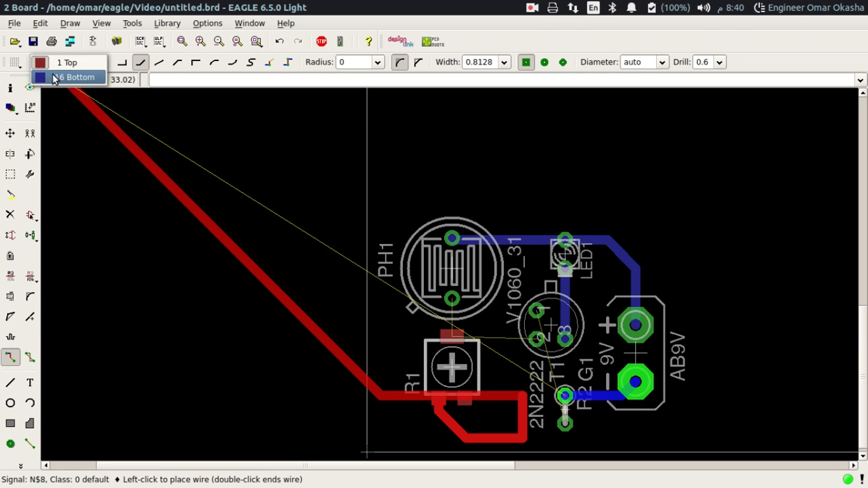Select the Signal airwire tool
868x488 pixels.
click(30, 444)
